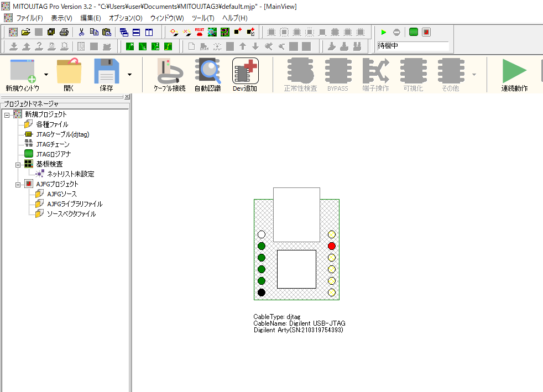
Task: Click the printer icon in the top toolbar
Action: click(x=64, y=32)
